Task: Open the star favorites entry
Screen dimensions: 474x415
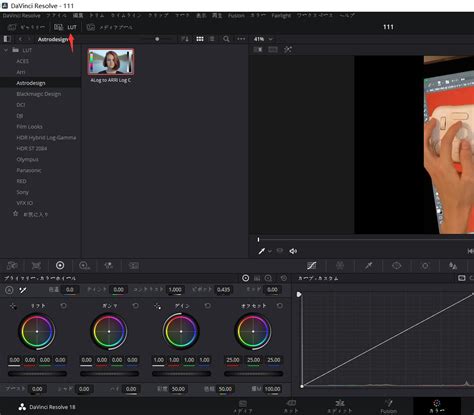Action: point(31,214)
